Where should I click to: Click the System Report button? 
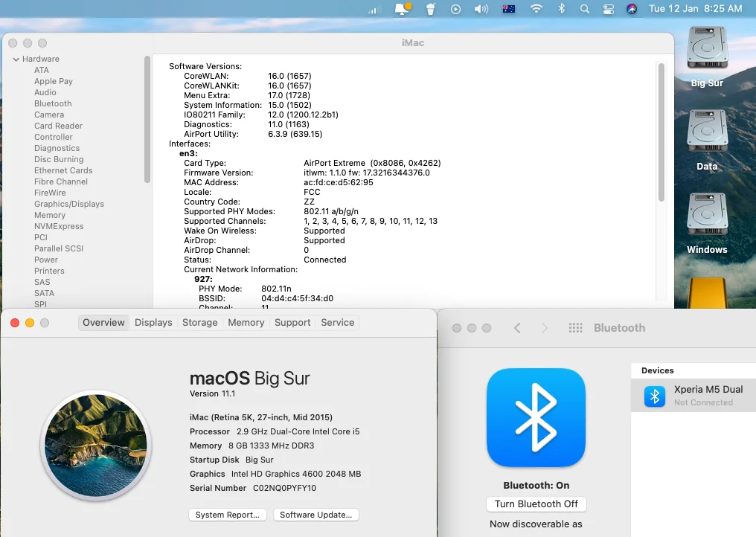(x=228, y=515)
